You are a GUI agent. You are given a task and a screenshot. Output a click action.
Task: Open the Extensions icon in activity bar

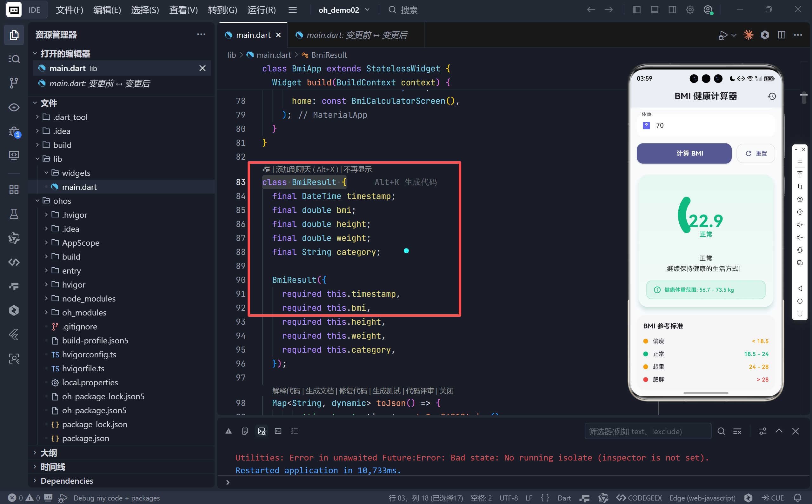coord(14,190)
